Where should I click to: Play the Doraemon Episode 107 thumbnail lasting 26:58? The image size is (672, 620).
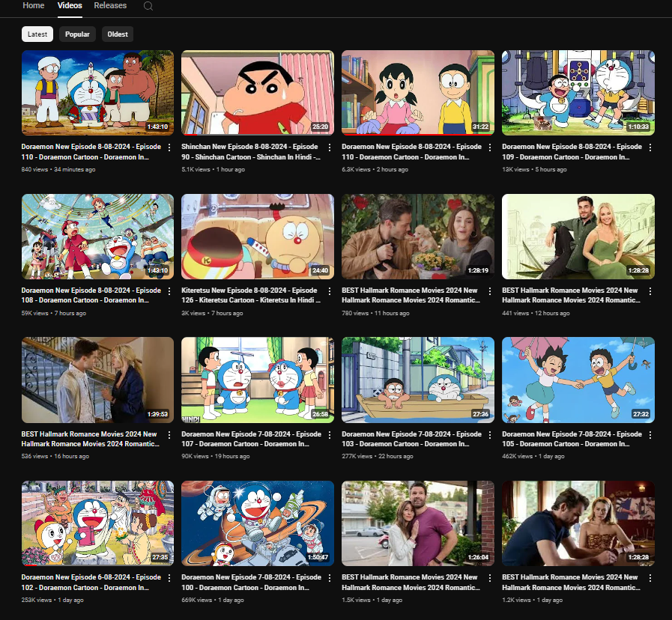click(258, 380)
